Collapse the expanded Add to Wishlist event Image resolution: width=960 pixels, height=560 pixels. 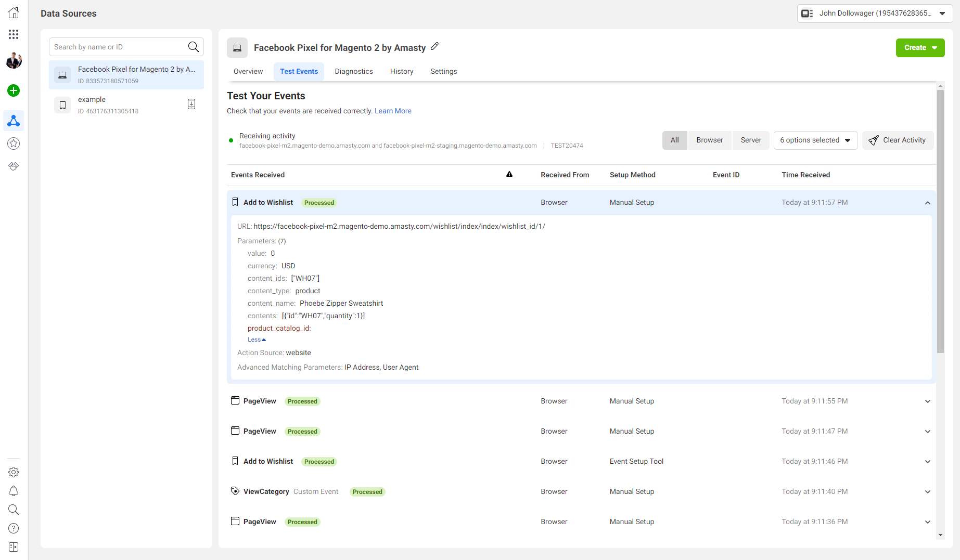pos(927,203)
